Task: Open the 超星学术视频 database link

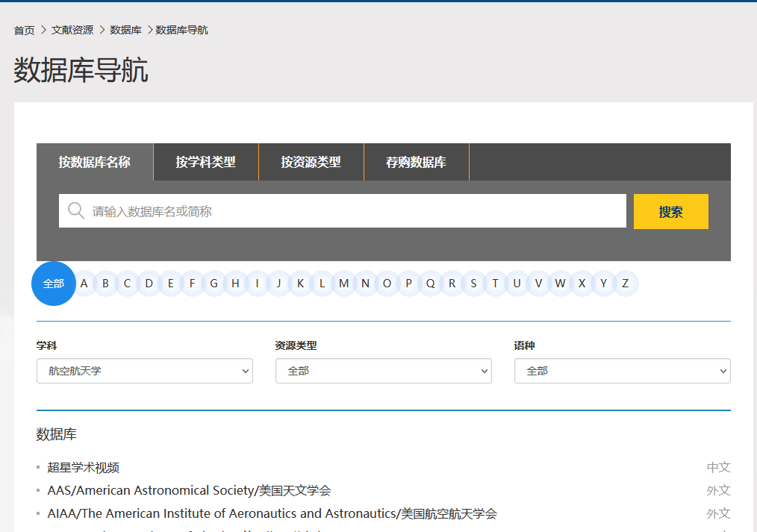Action: coord(84,468)
